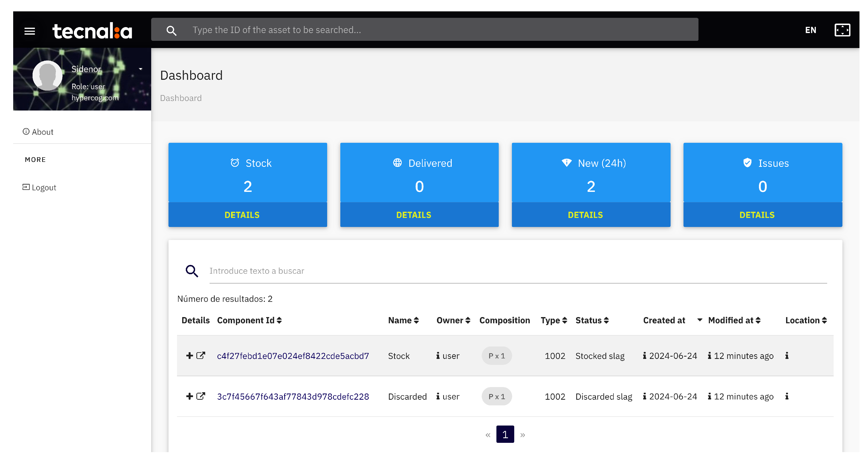Sort table by Status column
The width and height of the screenshot is (868, 464).
[606, 320]
